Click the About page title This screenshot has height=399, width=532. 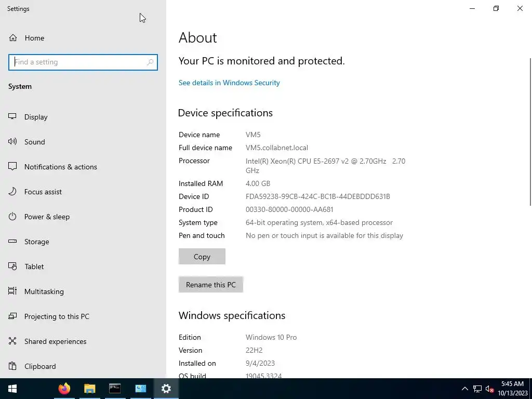pos(198,37)
